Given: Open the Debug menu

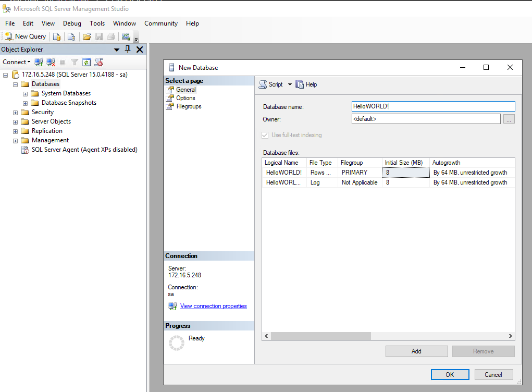Looking at the screenshot, I should click(72, 23).
